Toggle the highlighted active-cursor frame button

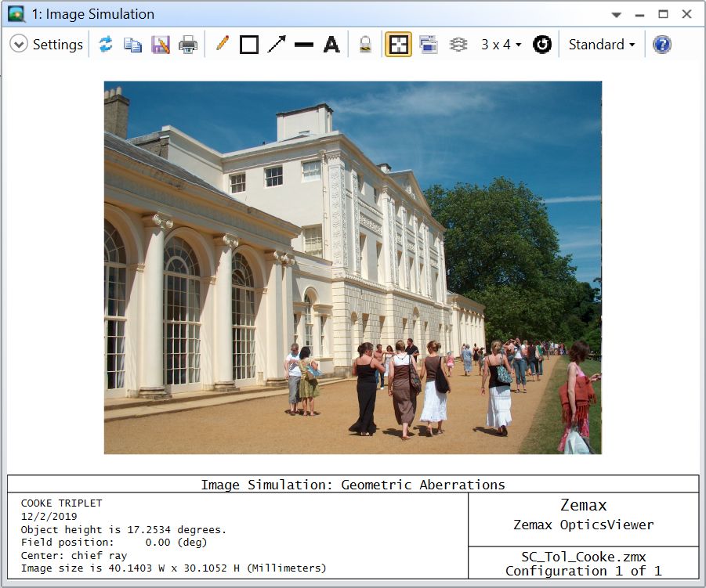pos(398,45)
